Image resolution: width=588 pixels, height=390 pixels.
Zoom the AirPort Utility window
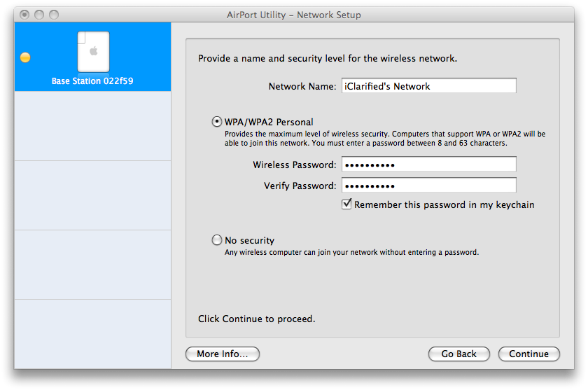pyautogui.click(x=54, y=15)
